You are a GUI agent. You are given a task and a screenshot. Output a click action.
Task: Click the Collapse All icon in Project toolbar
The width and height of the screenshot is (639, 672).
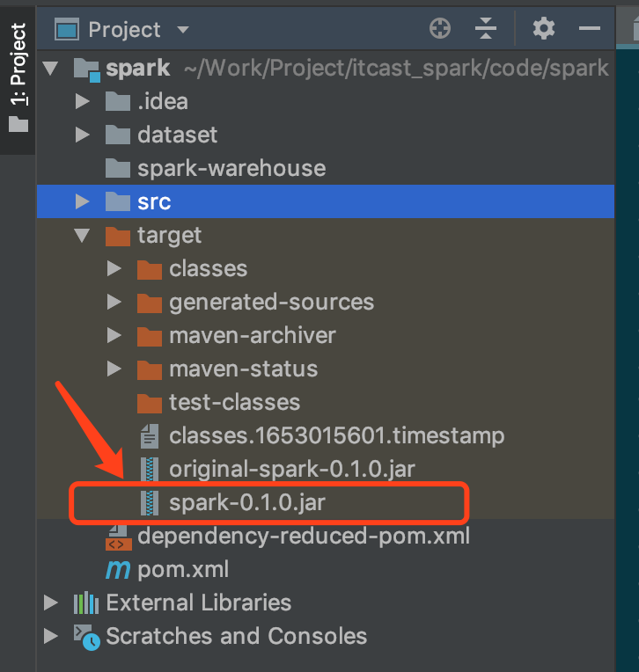pos(486,29)
